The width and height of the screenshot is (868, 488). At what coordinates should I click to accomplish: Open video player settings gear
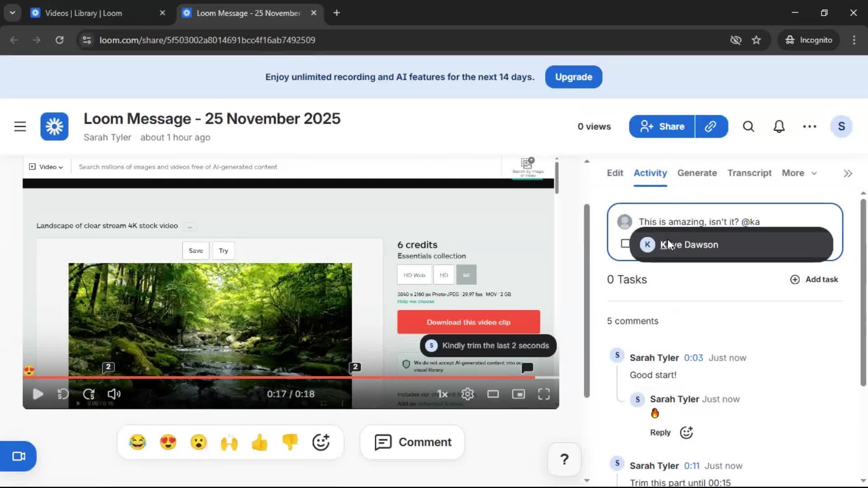tap(468, 394)
